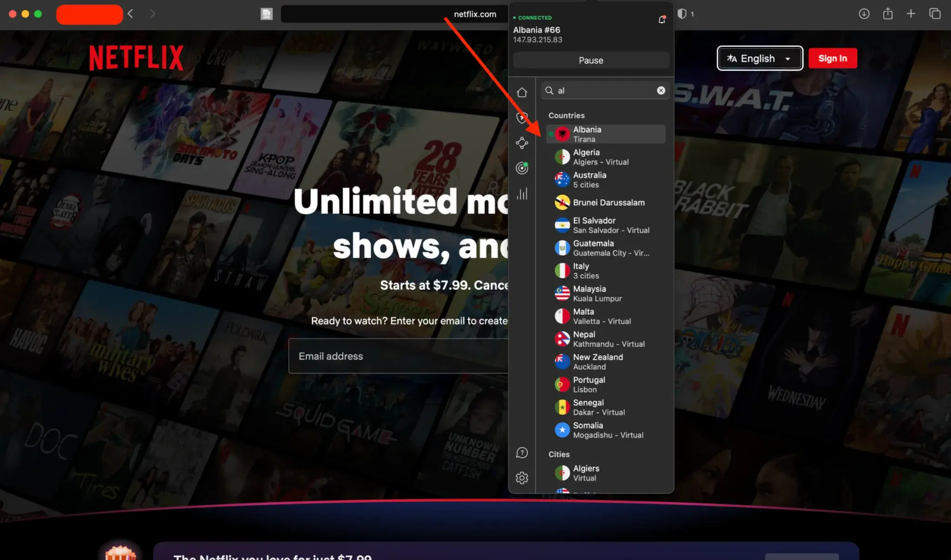Viewport: 951px width, 560px height.
Task: Open the meshnet nodes icon in sidebar
Action: coord(522,143)
